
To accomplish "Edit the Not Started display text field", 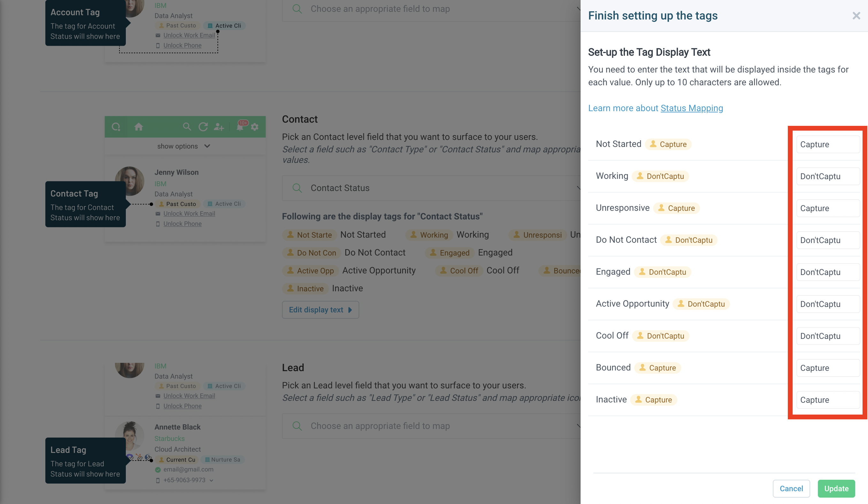I will (828, 144).
